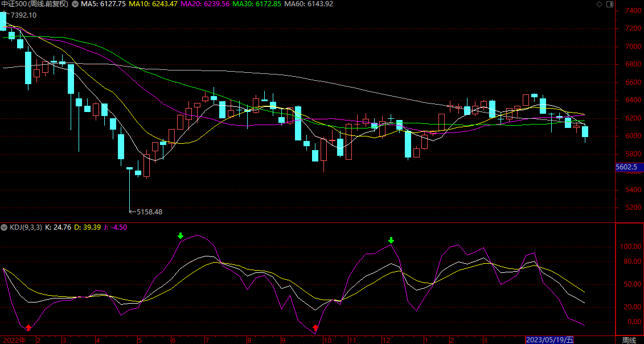Click the small icon left of 7392.10
This screenshot has height=344, width=644.
[5, 13]
